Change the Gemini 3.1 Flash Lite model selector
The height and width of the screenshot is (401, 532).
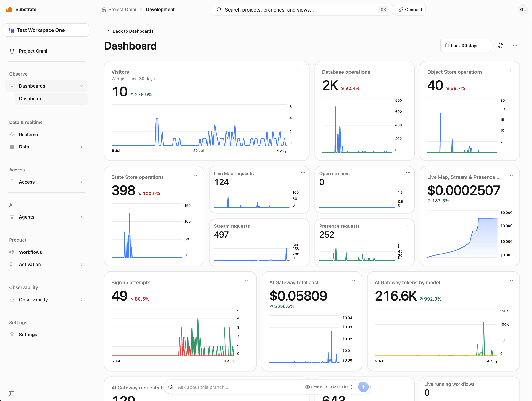point(329,387)
